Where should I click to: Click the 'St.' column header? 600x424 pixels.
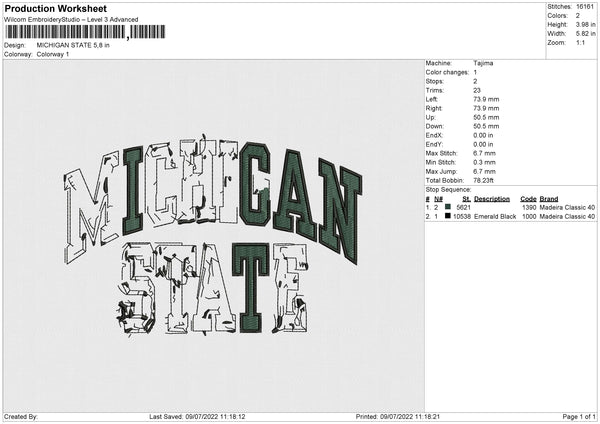coord(466,199)
